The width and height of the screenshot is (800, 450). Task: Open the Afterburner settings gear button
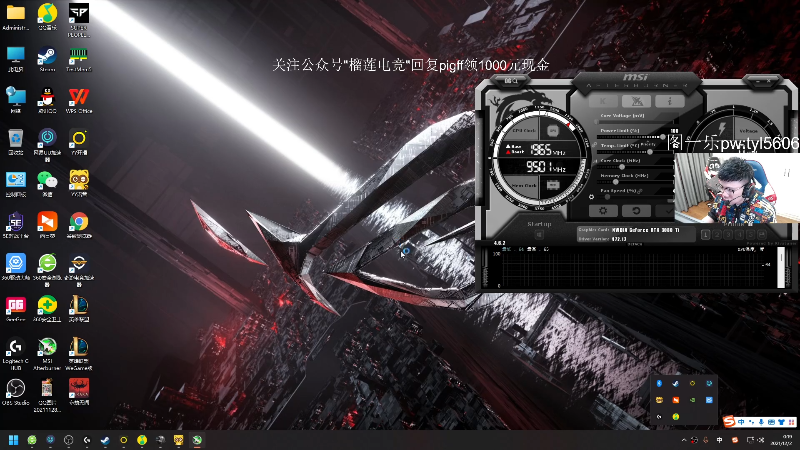(603, 211)
